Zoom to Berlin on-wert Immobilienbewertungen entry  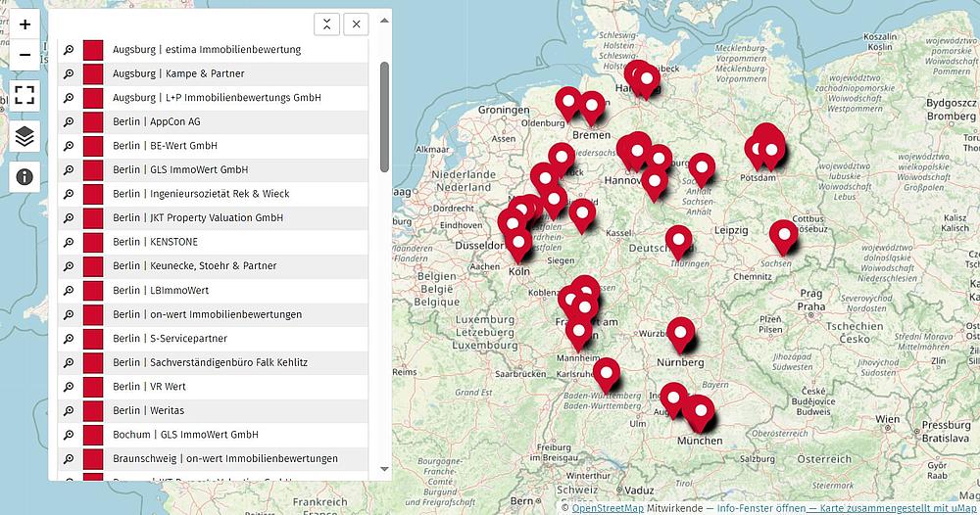[x=69, y=314]
